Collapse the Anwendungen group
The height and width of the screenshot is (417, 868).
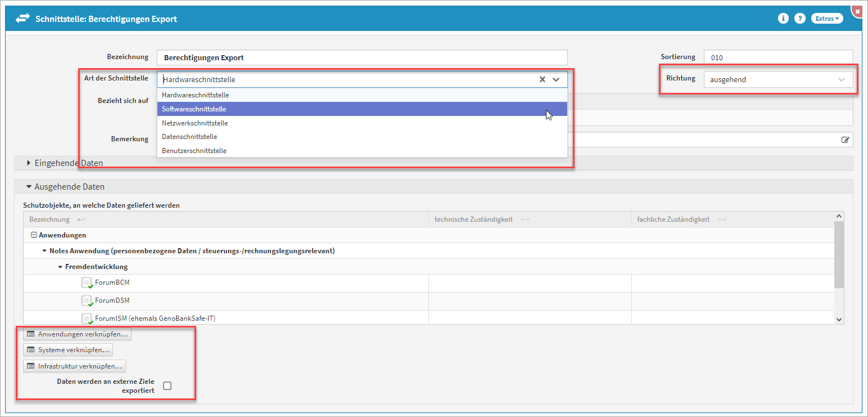34,235
